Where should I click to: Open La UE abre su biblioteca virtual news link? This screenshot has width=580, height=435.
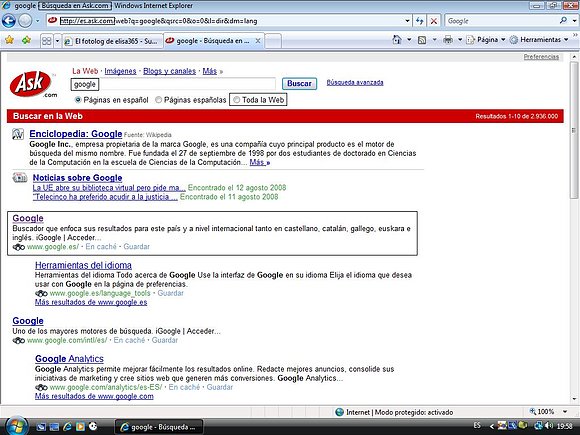point(109,188)
